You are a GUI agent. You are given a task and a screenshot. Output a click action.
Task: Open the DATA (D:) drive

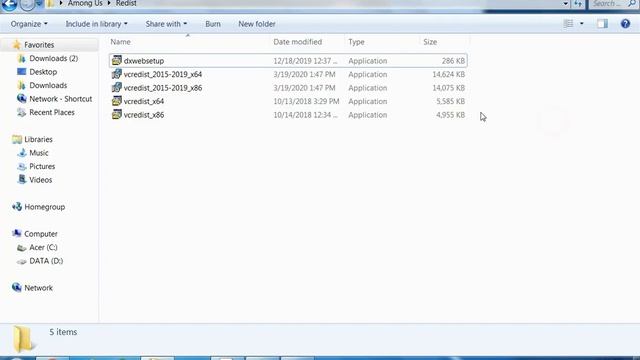coord(46,261)
